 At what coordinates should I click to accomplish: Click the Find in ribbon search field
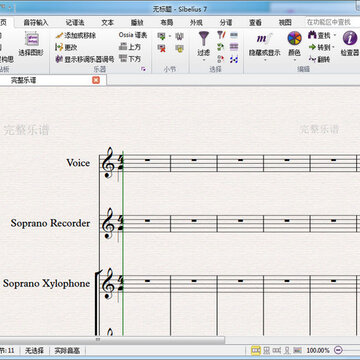coord(333,22)
